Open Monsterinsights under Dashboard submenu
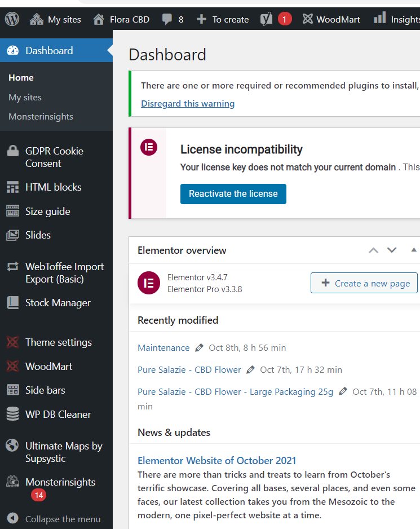 click(x=41, y=116)
